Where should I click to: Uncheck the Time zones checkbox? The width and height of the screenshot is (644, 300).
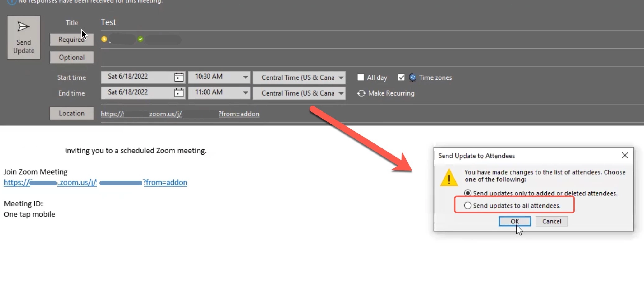(401, 77)
